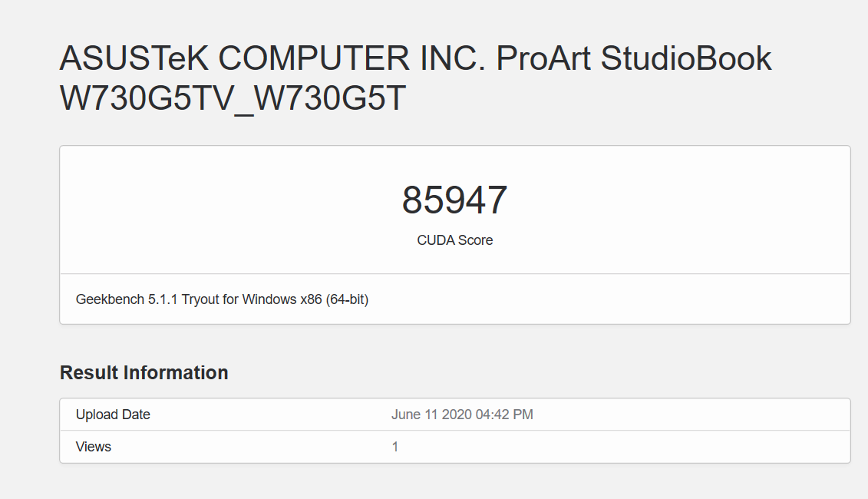The image size is (868, 499).
Task: Click the Windows x86 platform text
Action: click(282, 299)
